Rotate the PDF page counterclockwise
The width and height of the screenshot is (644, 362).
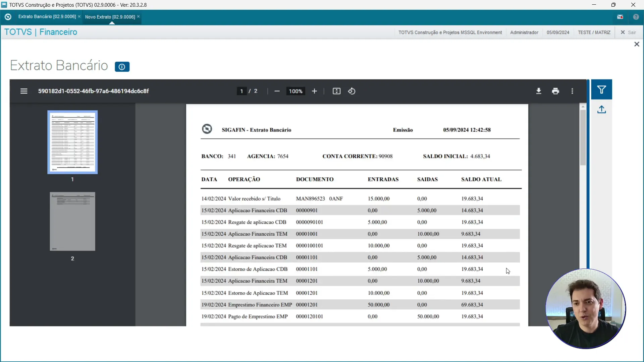(x=352, y=91)
